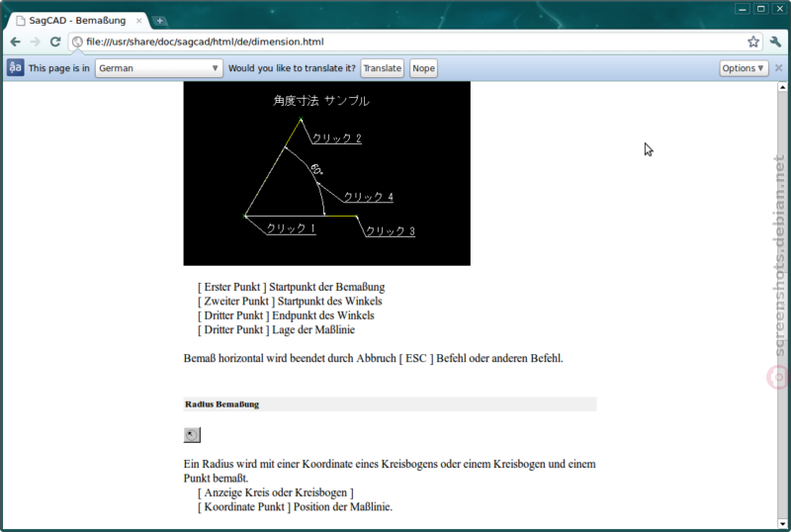Click the Translate button
Viewport: 791px width, 532px height.
pos(382,68)
